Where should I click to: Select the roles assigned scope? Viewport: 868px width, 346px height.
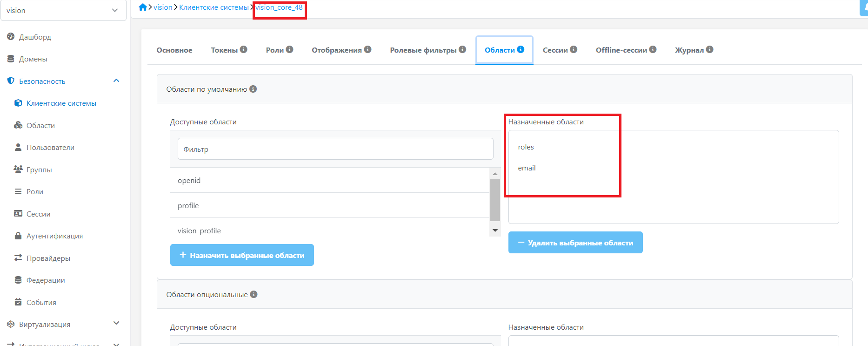(526, 147)
